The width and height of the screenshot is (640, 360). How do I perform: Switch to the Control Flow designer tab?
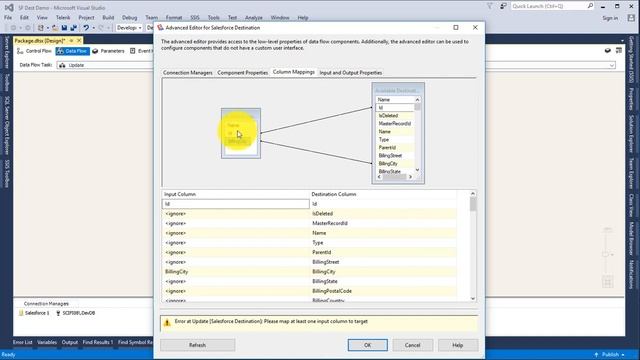pyautogui.click(x=34, y=51)
